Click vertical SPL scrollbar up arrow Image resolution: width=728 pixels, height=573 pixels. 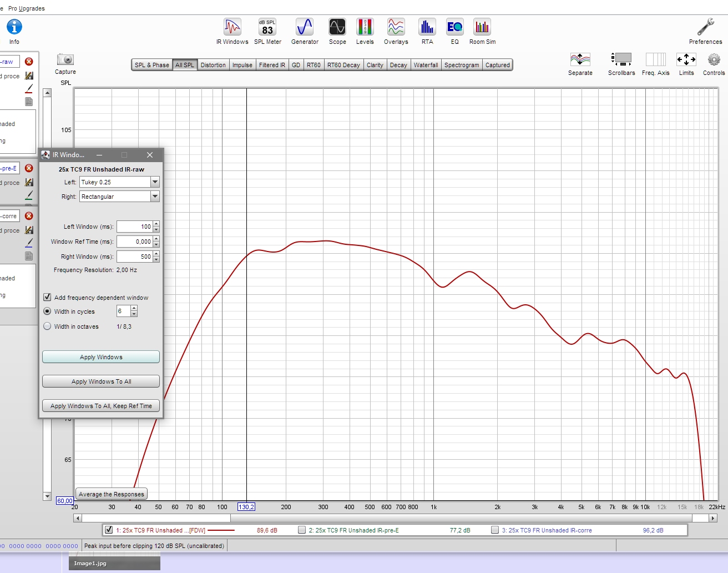tap(47, 93)
